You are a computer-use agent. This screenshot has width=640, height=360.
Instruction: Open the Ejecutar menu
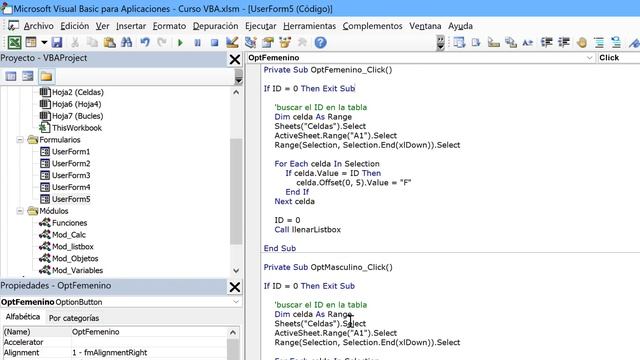260,26
